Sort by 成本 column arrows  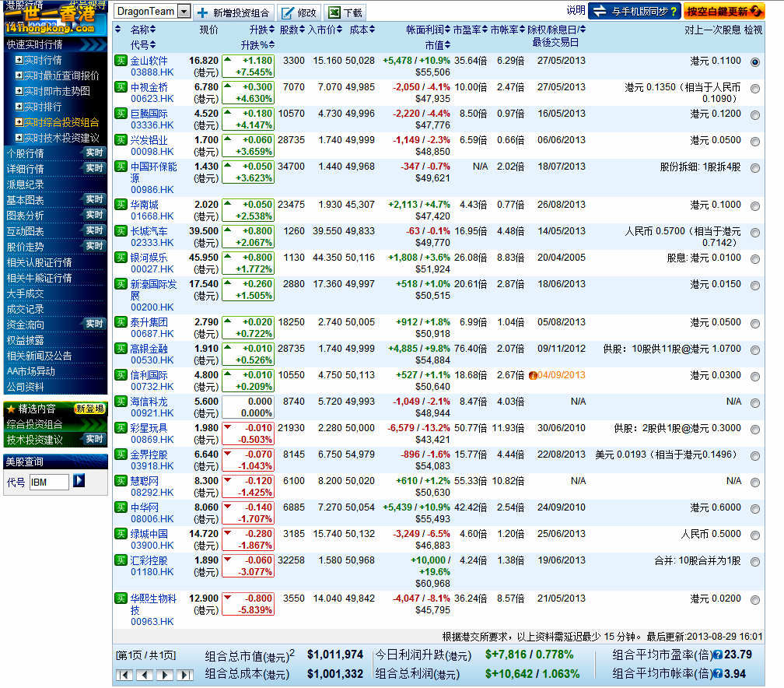tap(372, 30)
